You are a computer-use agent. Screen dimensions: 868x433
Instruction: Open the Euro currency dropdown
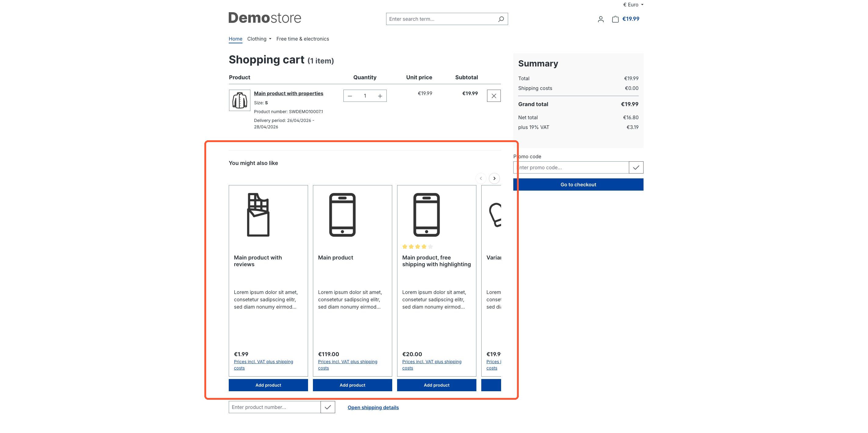click(x=633, y=5)
